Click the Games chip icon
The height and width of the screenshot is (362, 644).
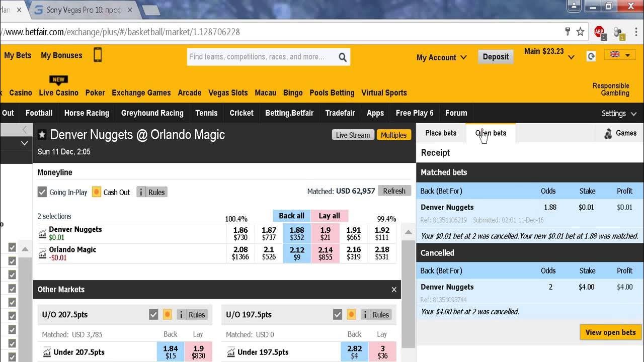click(x=608, y=133)
